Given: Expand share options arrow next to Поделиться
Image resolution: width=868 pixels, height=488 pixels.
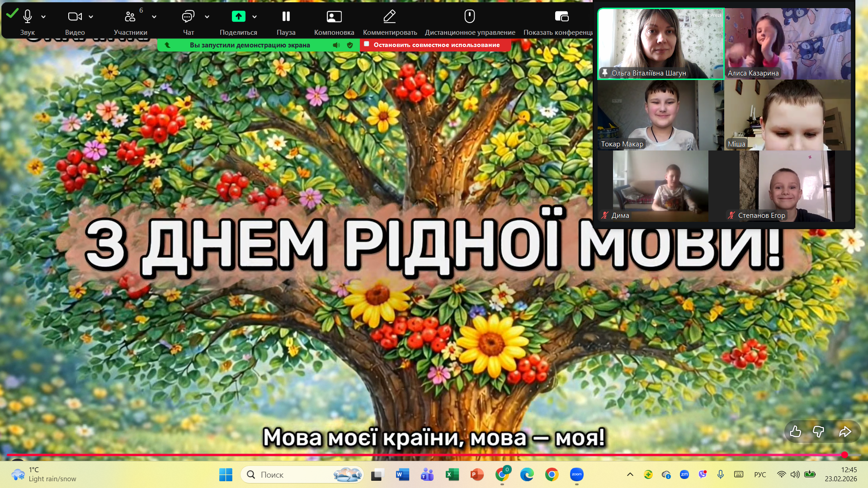Looking at the screenshot, I should pyautogui.click(x=255, y=17).
